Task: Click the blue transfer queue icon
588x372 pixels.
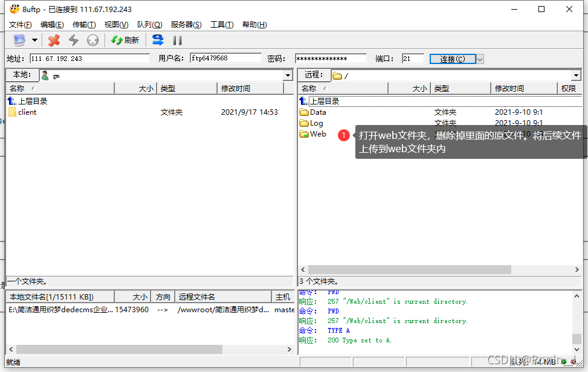Action: [x=158, y=40]
